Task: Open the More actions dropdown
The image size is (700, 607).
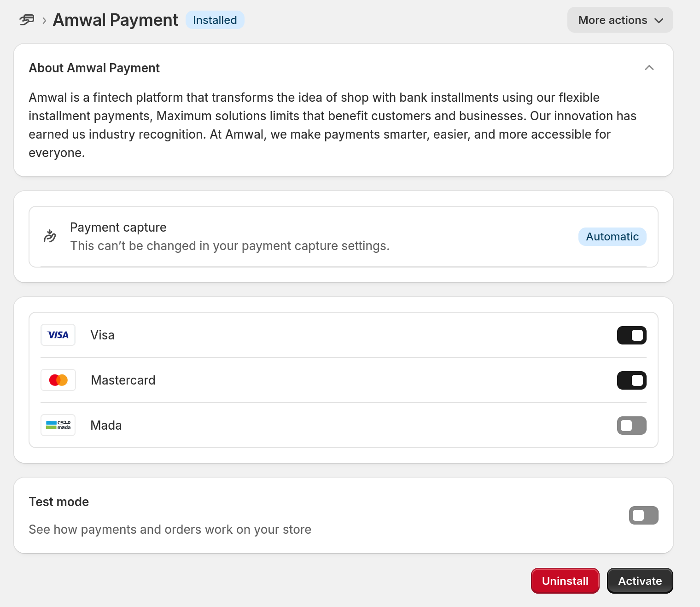Action: click(620, 20)
